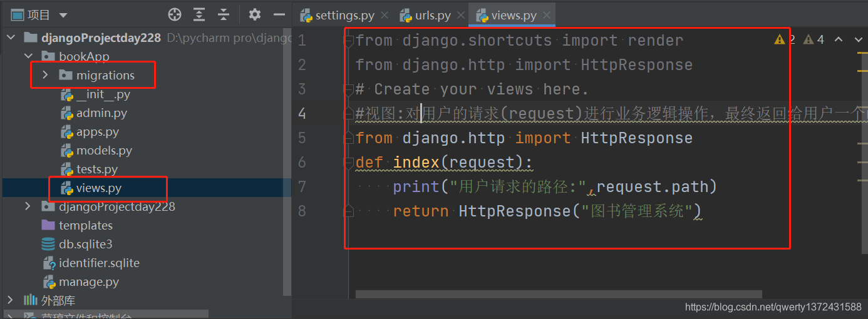Open project panel settings gear

254,15
